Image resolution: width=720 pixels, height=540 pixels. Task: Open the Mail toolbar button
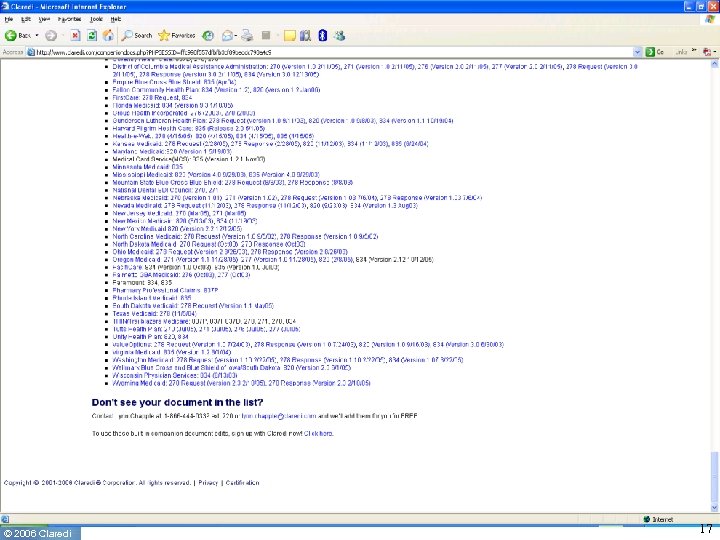(227, 35)
